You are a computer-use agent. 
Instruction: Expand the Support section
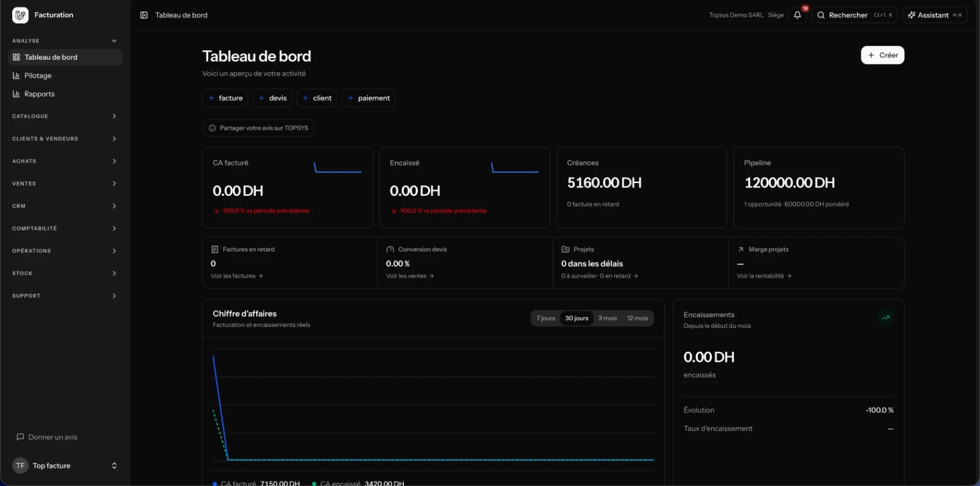65,296
